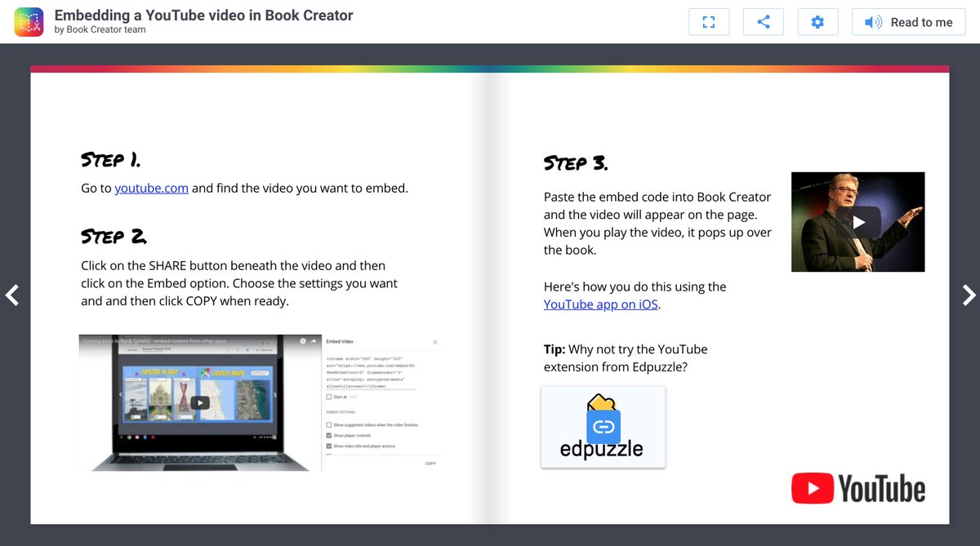980x546 pixels.
Task: Open the Edpuzzle extension card
Action: tap(604, 427)
